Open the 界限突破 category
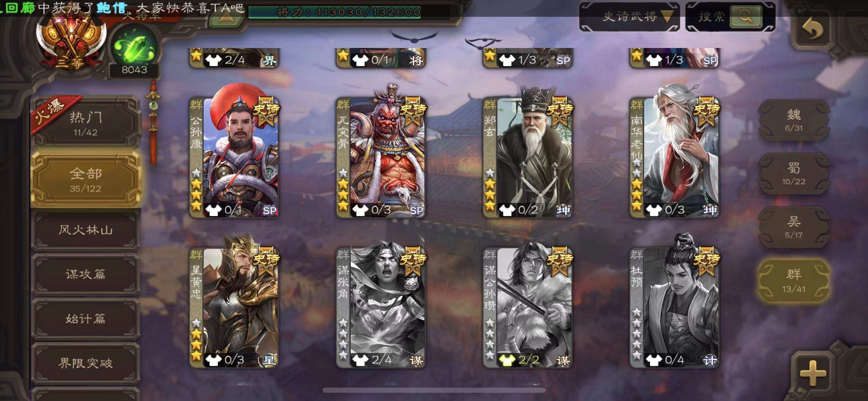 pos(86,363)
